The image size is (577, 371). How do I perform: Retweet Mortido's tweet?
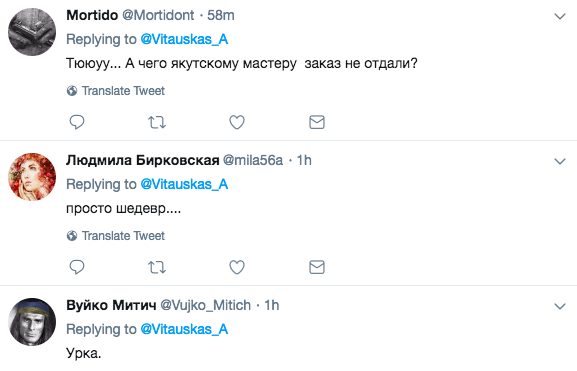tap(157, 122)
